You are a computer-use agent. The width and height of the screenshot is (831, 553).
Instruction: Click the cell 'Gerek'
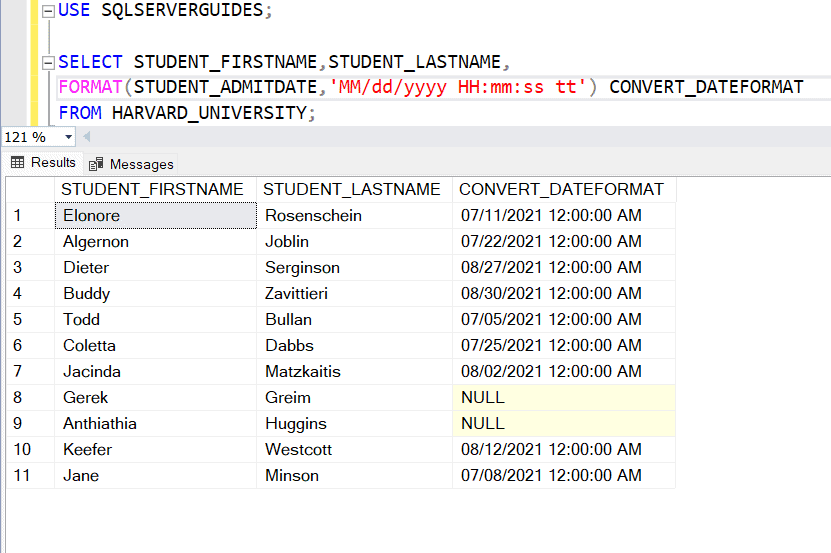pyautogui.click(x=156, y=397)
